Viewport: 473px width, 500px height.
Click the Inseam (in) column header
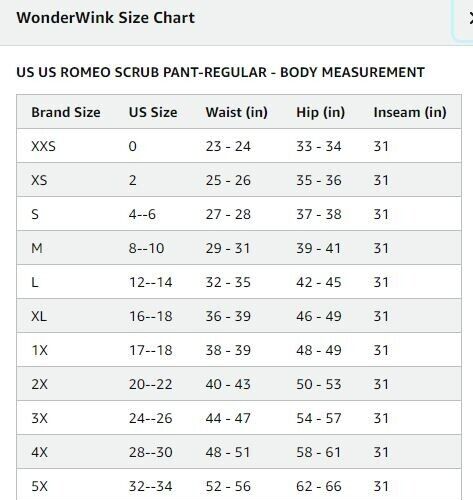coord(410,112)
